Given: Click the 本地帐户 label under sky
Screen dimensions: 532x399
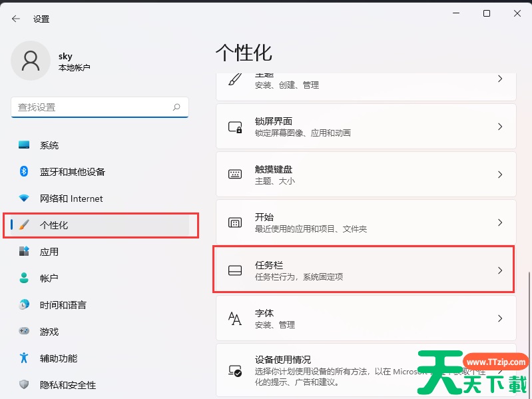Looking at the screenshot, I should (75, 67).
